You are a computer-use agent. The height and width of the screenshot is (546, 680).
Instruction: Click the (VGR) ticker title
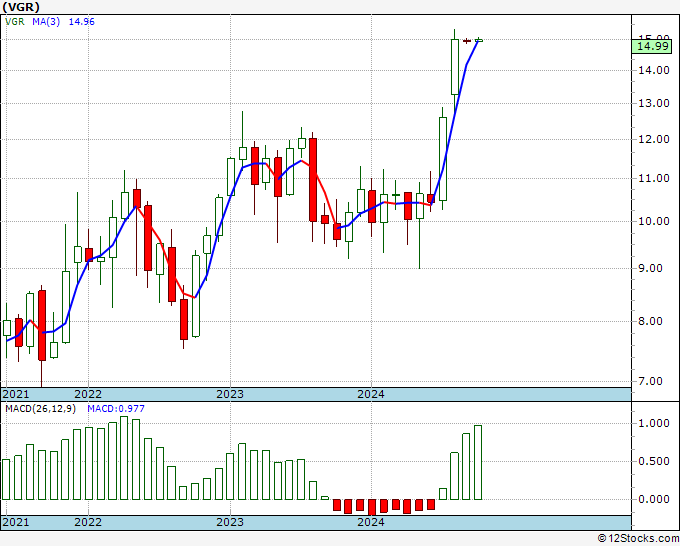tap(21, 7)
